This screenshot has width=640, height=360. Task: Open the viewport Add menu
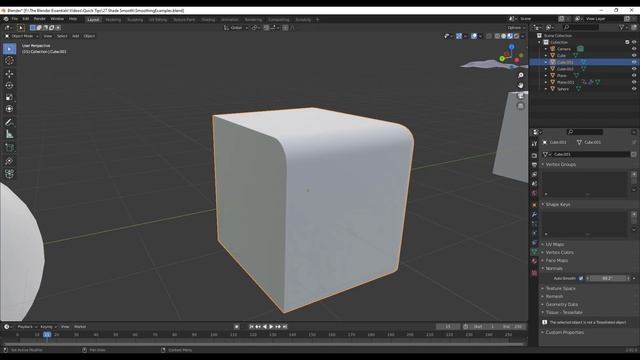(x=76, y=36)
